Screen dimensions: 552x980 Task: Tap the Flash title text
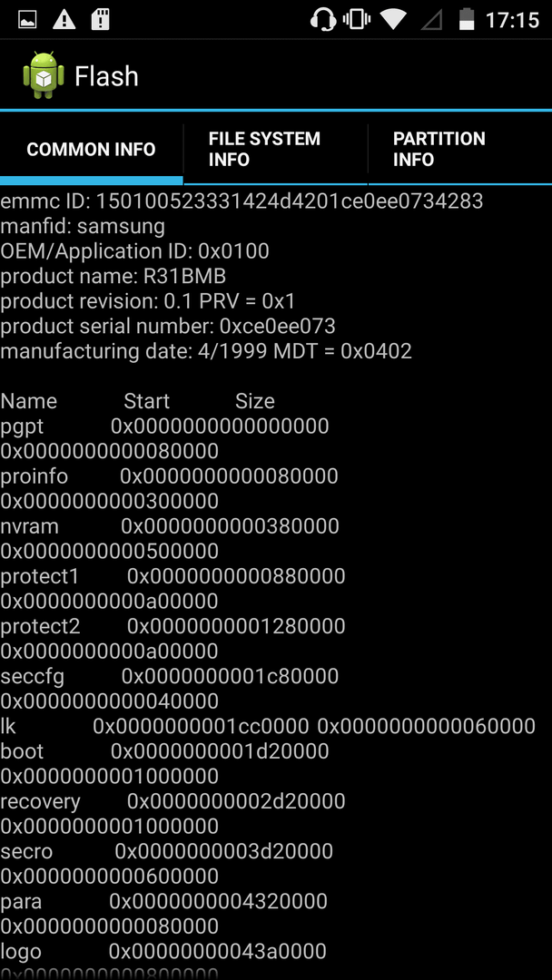pos(106,76)
